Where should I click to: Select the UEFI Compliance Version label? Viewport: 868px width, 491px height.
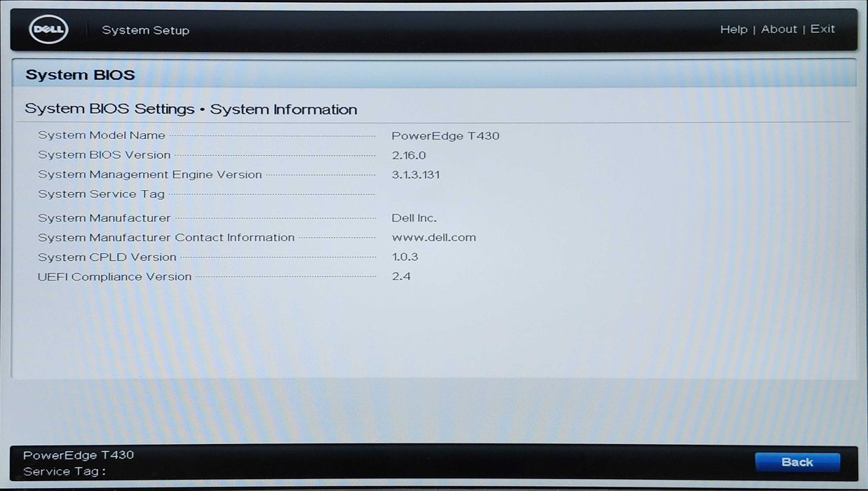(x=115, y=277)
